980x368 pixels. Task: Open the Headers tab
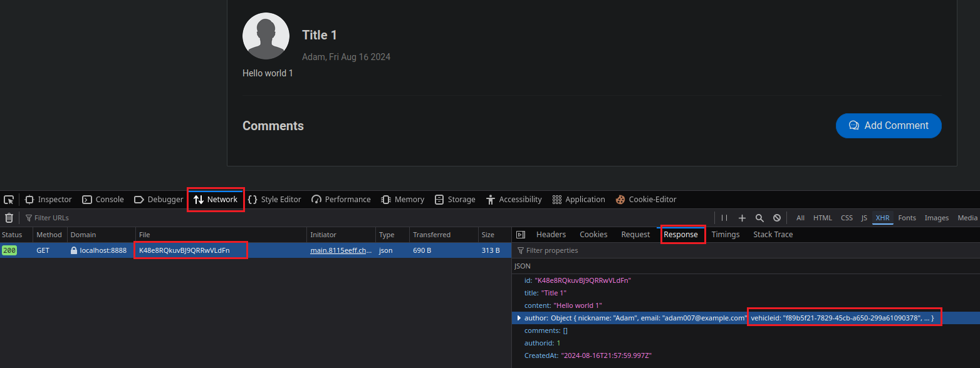(x=551, y=235)
